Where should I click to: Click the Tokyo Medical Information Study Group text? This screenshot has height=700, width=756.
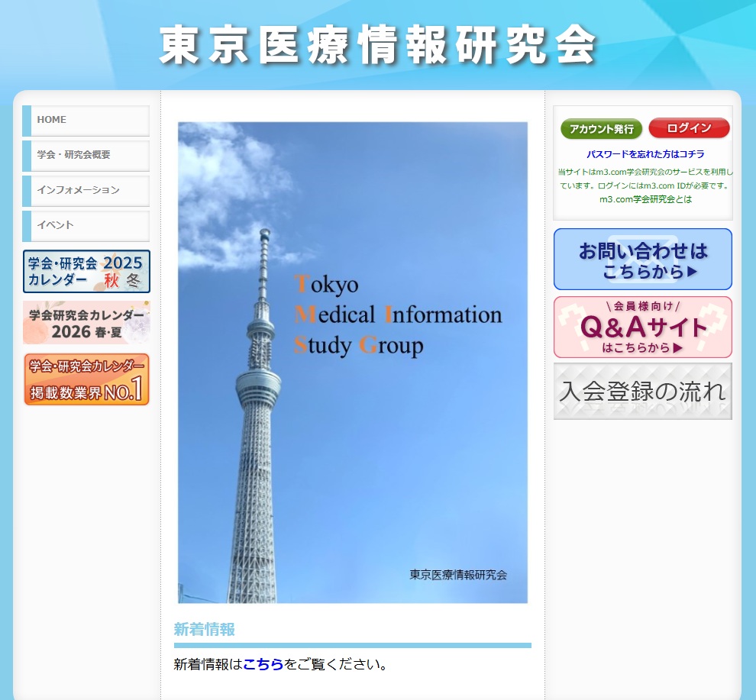pos(397,315)
